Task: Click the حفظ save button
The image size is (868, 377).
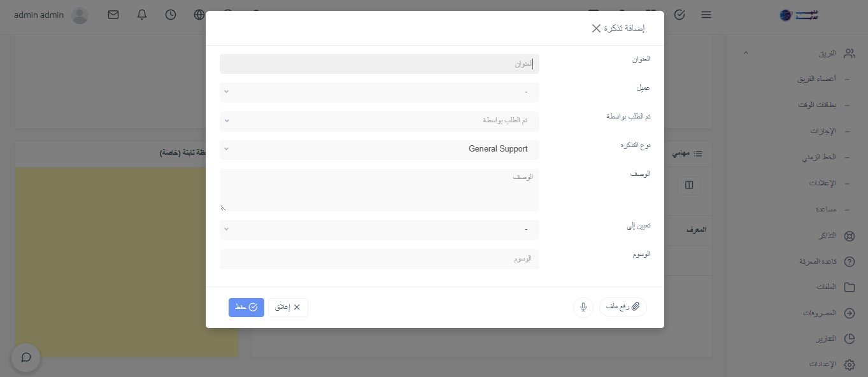Action: pos(246,308)
